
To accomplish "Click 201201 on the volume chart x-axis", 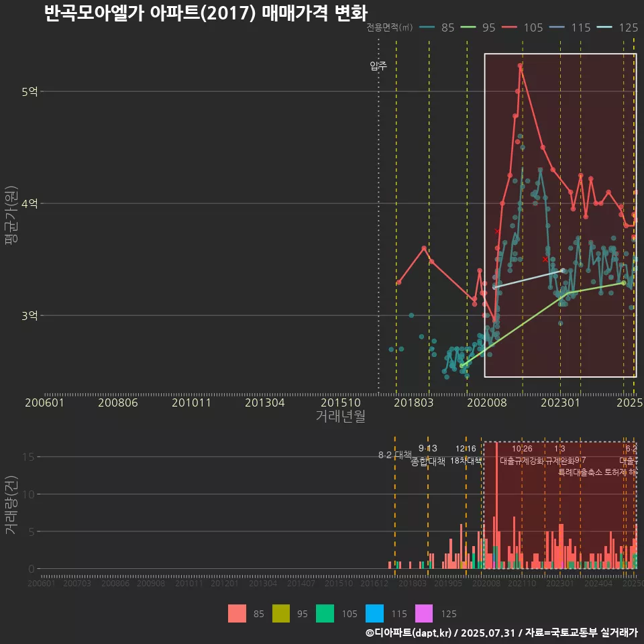I will tap(224, 583).
